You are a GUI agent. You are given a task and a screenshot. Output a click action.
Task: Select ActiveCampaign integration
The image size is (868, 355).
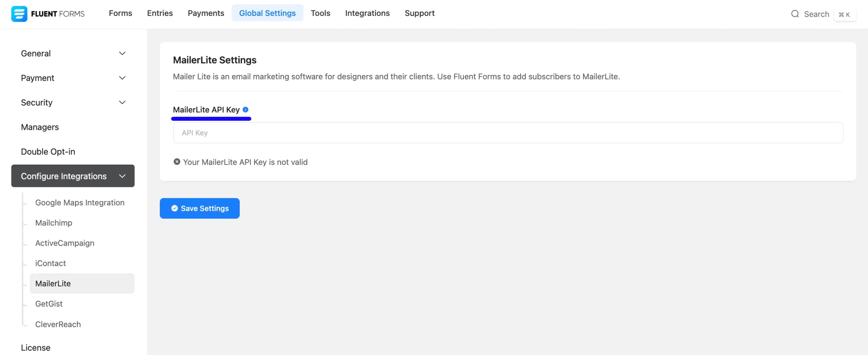point(65,243)
